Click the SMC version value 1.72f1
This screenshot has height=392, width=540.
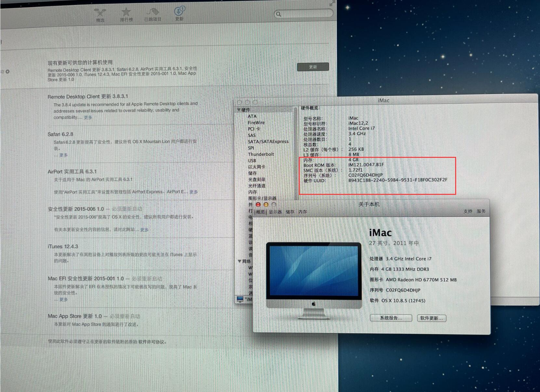click(x=355, y=170)
